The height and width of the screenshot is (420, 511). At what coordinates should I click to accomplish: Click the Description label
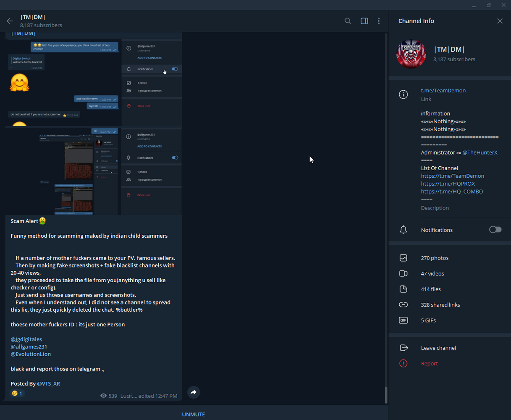click(435, 208)
